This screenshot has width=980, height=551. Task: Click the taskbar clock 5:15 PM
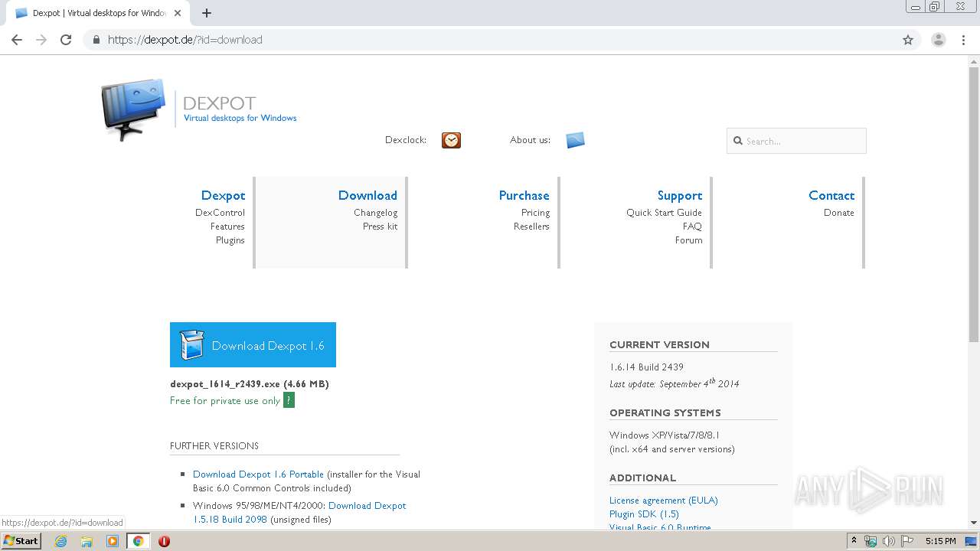pos(940,541)
